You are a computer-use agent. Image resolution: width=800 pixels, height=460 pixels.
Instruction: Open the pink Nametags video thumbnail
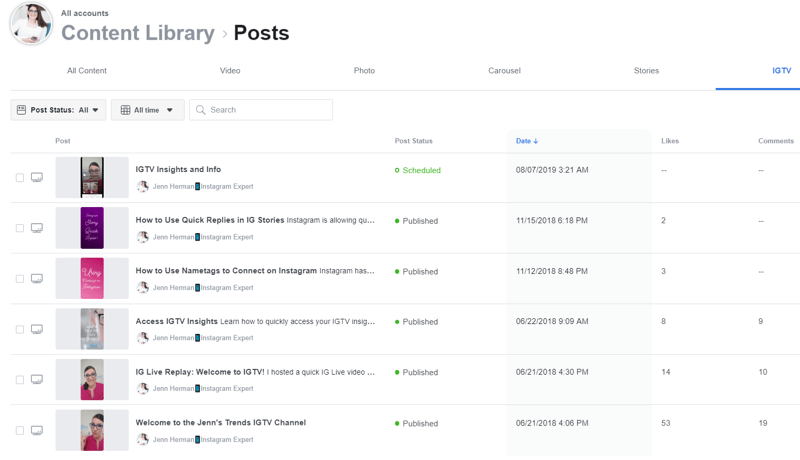92,278
